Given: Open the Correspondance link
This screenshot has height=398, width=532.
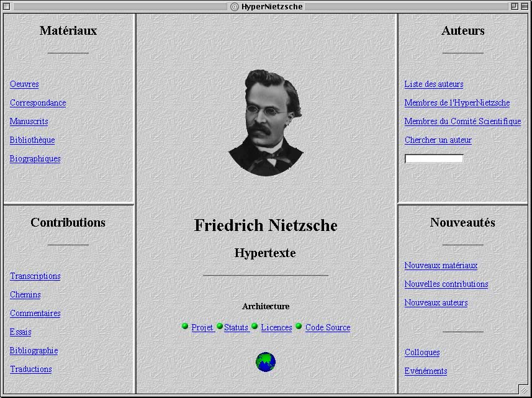Looking at the screenshot, I should tap(38, 103).
